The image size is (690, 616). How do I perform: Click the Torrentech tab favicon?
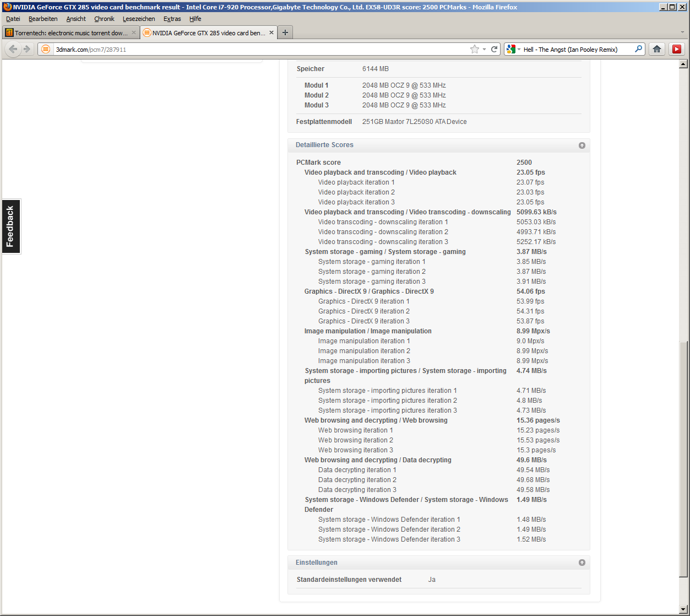(9, 33)
